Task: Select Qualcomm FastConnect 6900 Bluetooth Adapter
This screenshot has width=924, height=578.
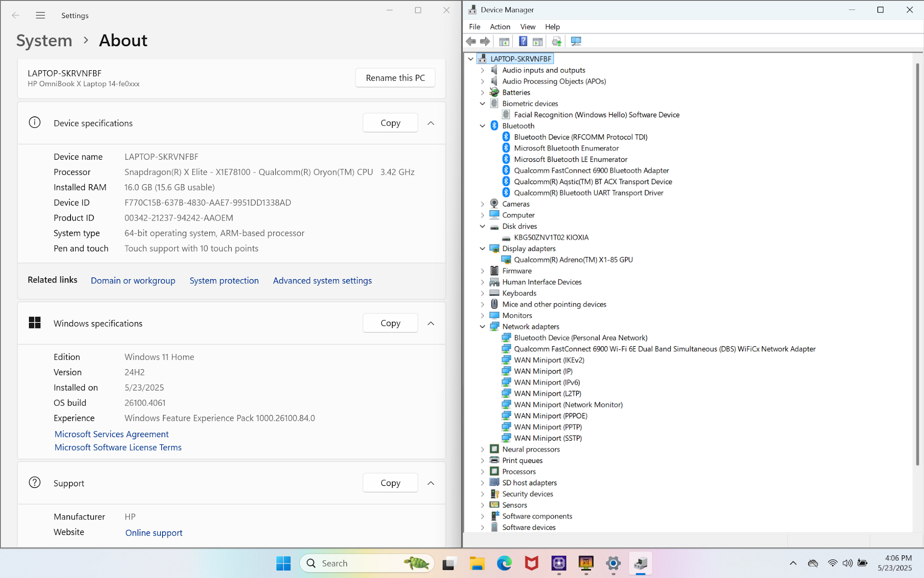Action: click(591, 171)
